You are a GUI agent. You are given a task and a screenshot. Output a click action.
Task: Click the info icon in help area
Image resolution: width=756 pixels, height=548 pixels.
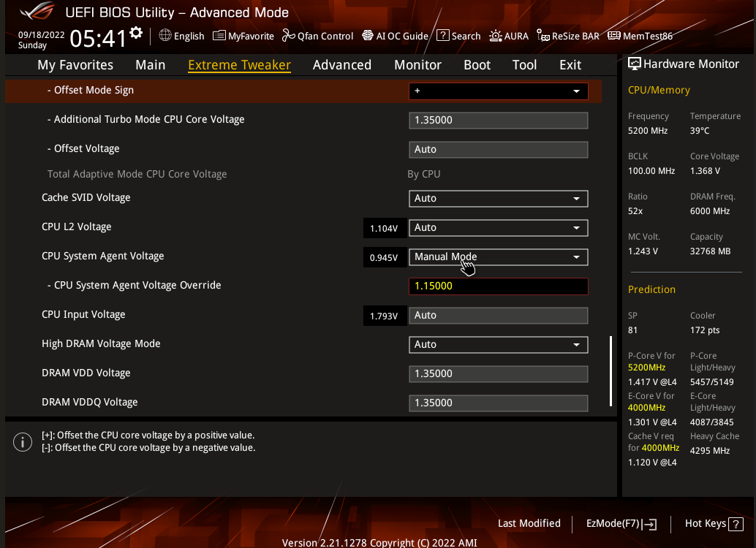click(23, 442)
